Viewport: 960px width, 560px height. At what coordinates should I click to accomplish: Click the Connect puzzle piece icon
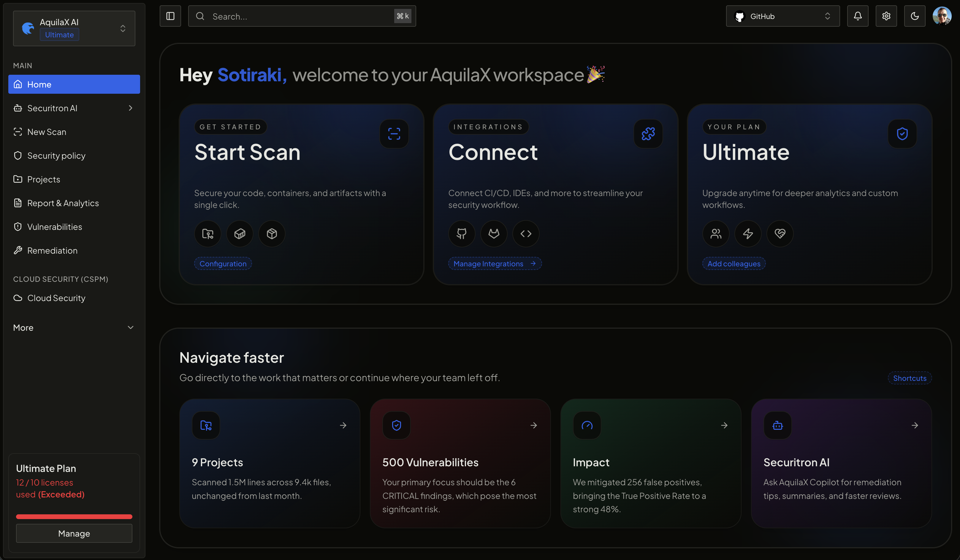click(x=648, y=134)
